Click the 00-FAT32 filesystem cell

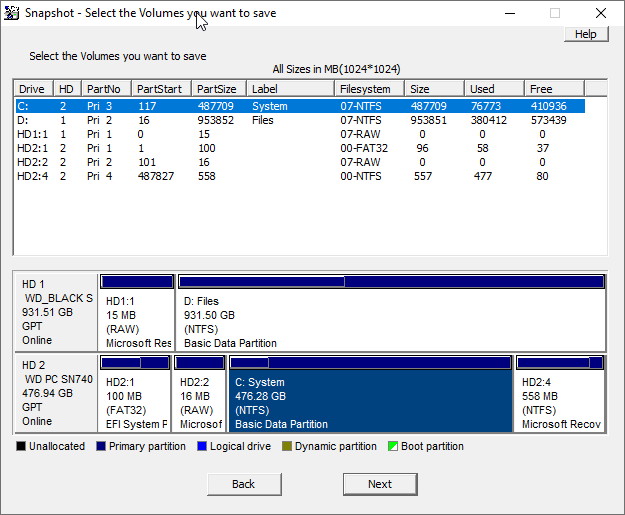point(364,148)
